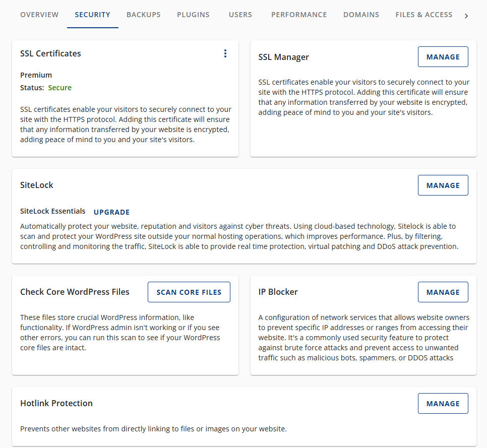Open the Plugins tab
The height and width of the screenshot is (448, 487).
[x=193, y=15]
